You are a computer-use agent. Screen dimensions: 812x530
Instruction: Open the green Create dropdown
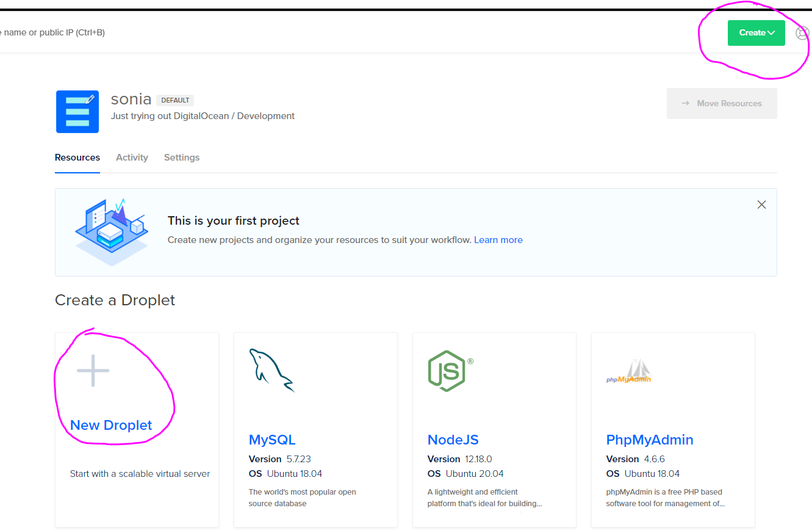[x=756, y=33]
